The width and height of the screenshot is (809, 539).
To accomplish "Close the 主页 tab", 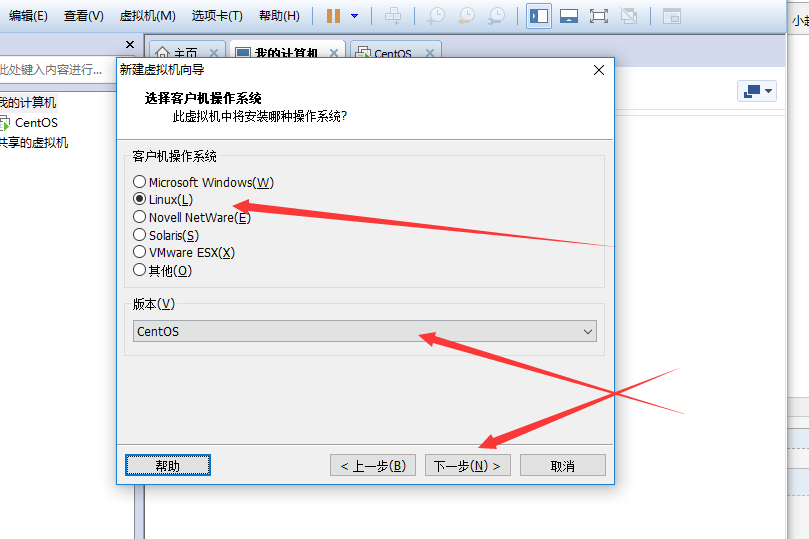I will (x=214, y=53).
